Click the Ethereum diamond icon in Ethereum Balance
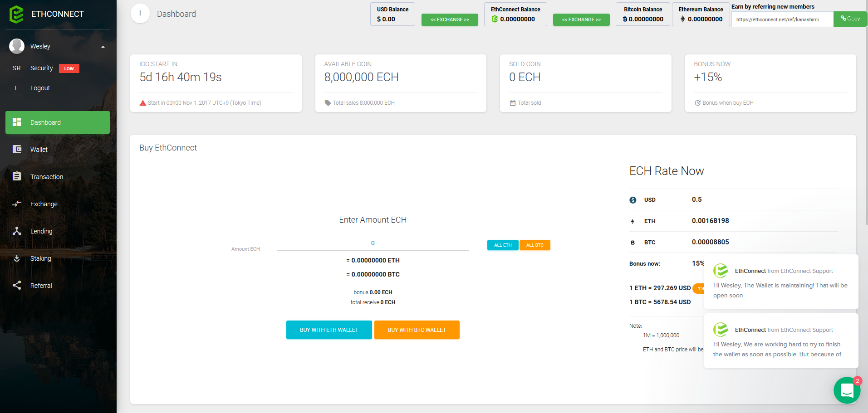 point(682,19)
